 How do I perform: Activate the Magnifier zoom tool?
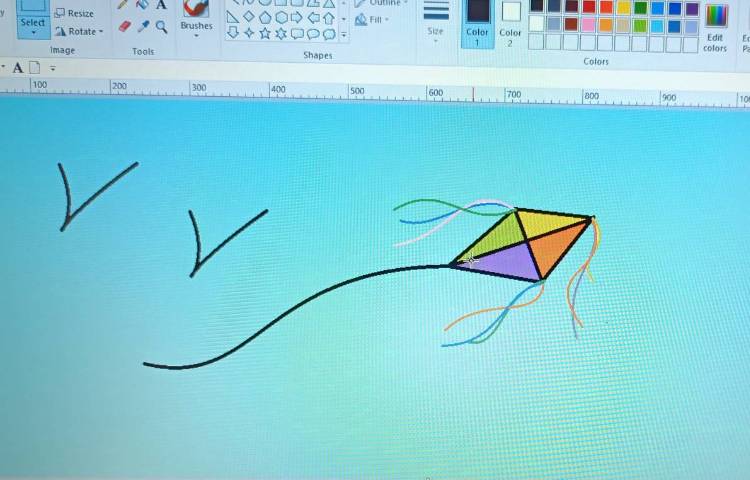(161, 27)
